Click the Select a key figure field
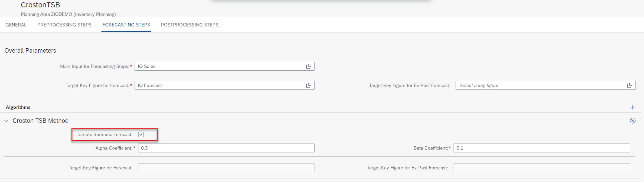 tap(540, 85)
